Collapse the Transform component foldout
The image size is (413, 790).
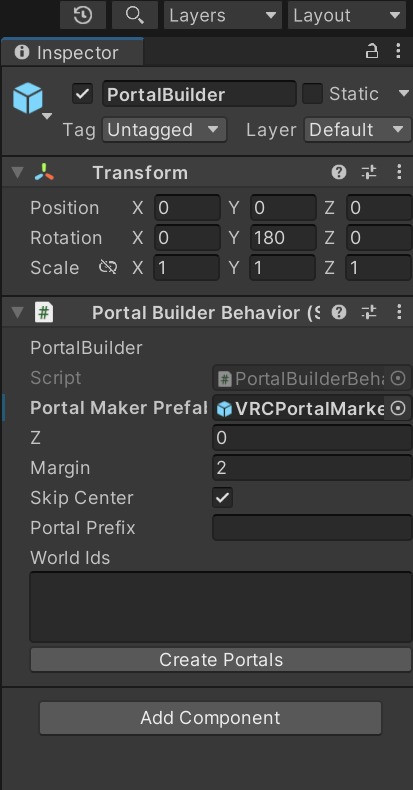18,173
